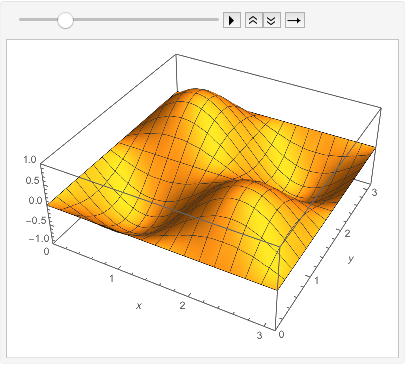Image resolution: width=405 pixels, height=366 pixels.
Task: Click the 1.0 tick label on vertical axis
Action: (x=29, y=160)
